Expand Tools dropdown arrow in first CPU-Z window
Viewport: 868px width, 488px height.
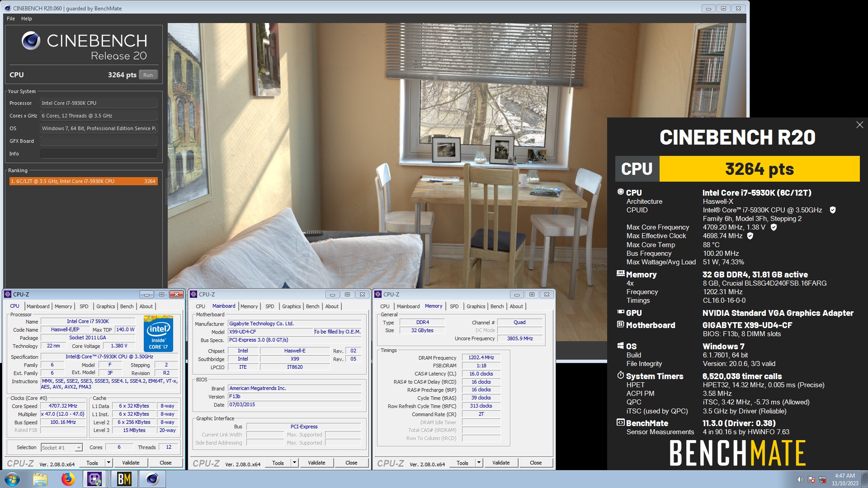pyautogui.click(x=108, y=463)
